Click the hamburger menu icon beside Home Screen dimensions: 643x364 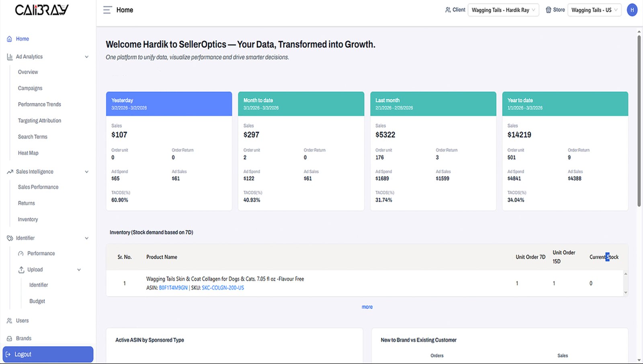[x=107, y=10]
